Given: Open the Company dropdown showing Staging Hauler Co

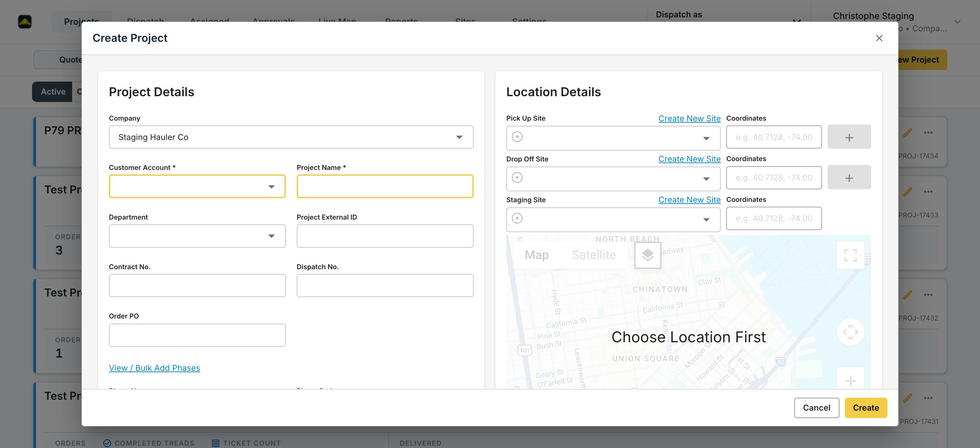Looking at the screenshot, I should coord(291,137).
